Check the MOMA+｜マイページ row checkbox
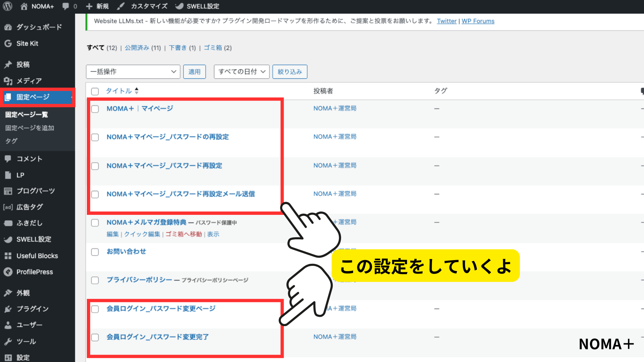 (x=95, y=109)
